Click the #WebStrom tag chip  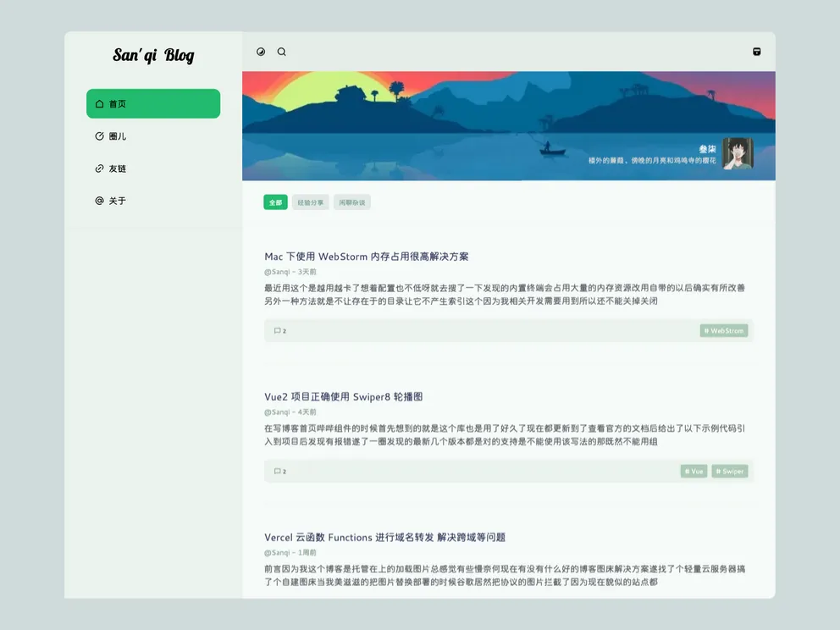click(x=724, y=330)
